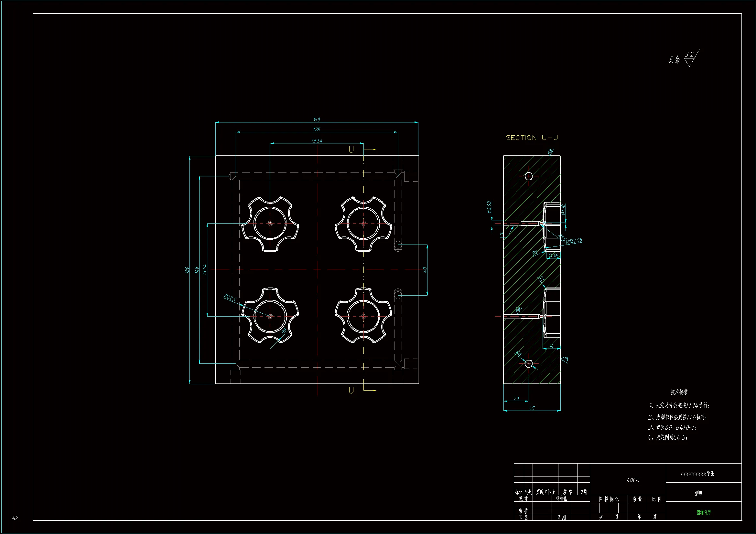The height and width of the screenshot is (534, 756).
Task: Click the SECTION U-U title text
Action: coord(532,138)
